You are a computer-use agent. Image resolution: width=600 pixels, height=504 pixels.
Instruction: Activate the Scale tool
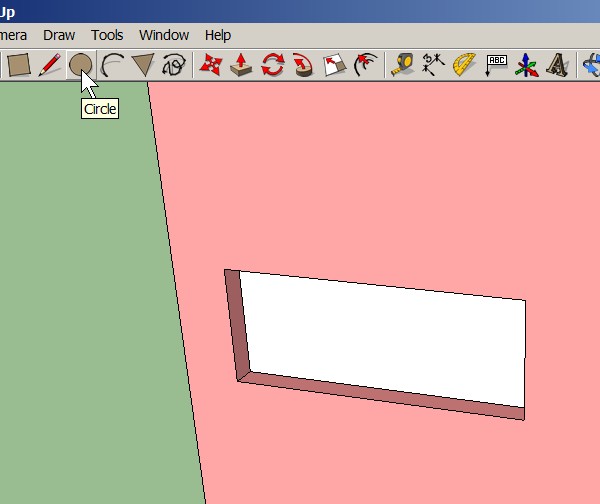(334, 65)
